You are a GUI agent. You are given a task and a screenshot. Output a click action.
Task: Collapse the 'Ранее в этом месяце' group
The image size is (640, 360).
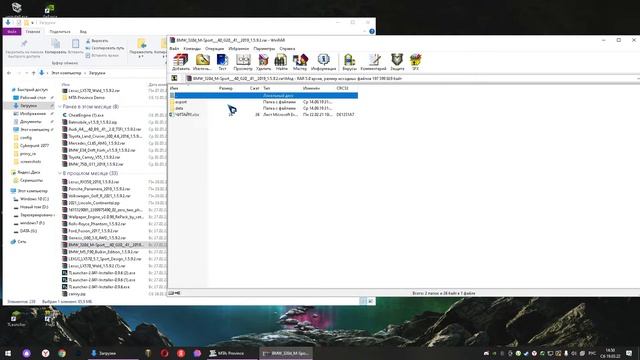click(60, 107)
